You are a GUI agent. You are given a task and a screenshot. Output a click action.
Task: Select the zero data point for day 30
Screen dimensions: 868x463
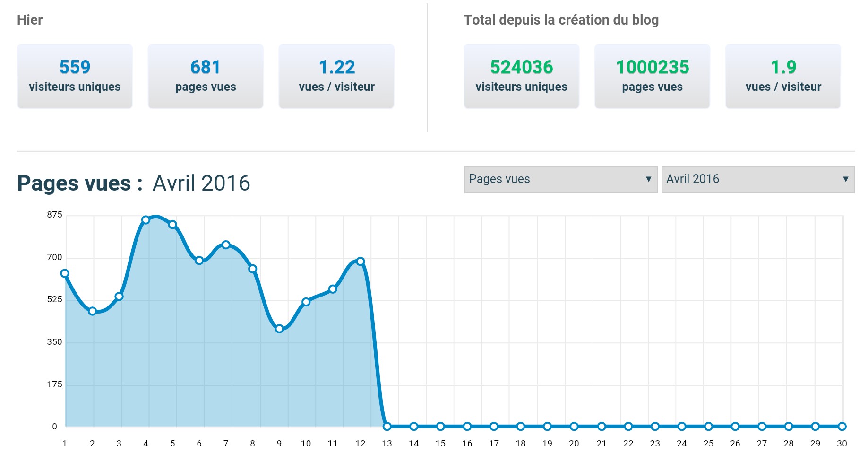tap(842, 427)
